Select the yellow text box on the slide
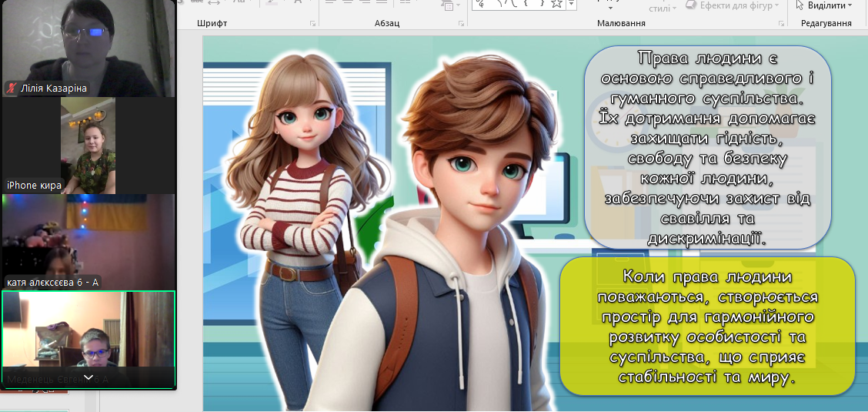The image size is (868, 412). click(706, 327)
